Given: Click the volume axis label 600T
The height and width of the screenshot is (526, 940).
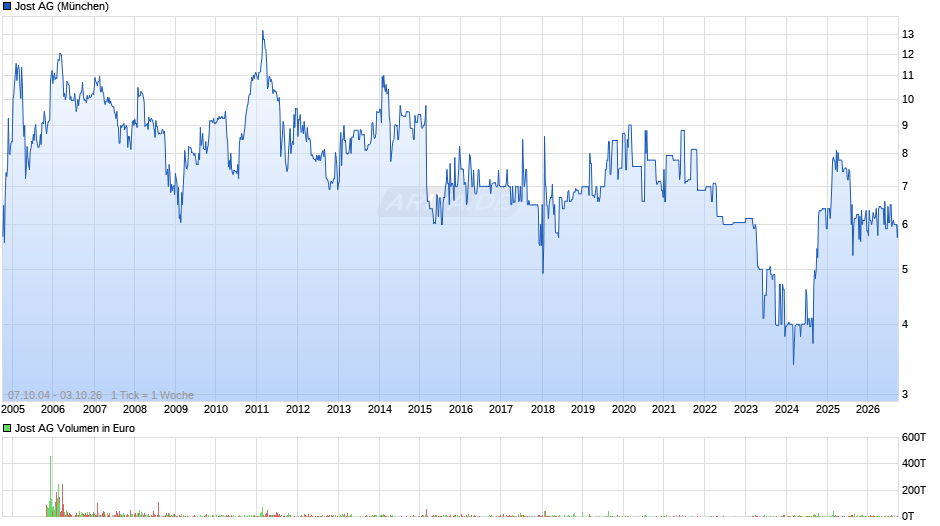Looking at the screenshot, I should pos(914,437).
